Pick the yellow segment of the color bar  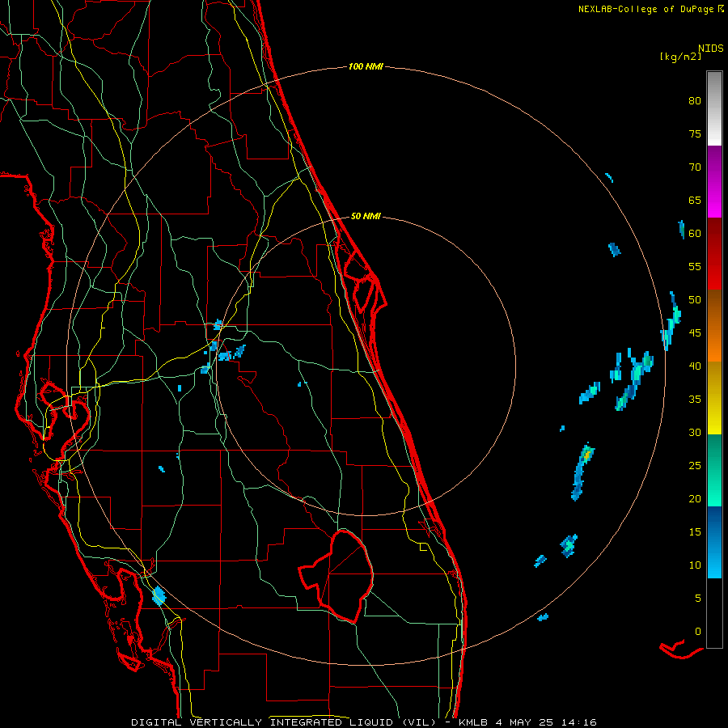tap(714, 398)
